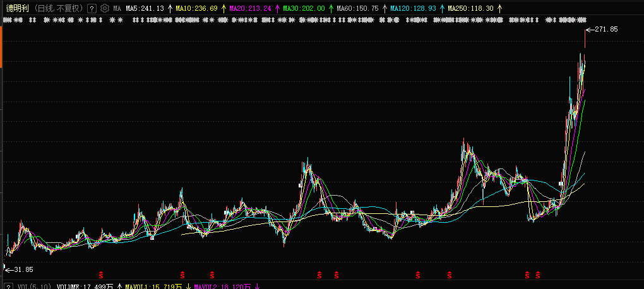
Task: Open the indicator settings gear icon
Action: (x=105, y=9)
